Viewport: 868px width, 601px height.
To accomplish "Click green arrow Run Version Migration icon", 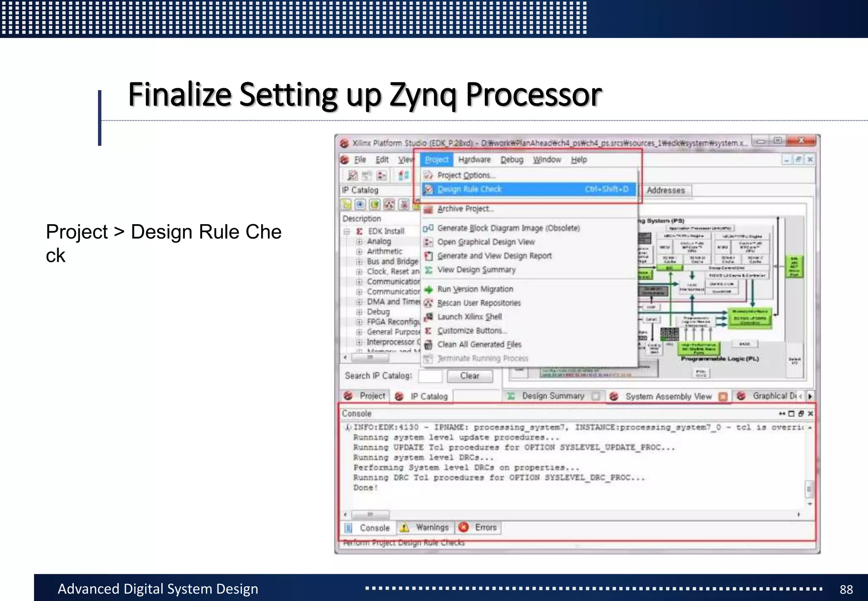I will [428, 289].
